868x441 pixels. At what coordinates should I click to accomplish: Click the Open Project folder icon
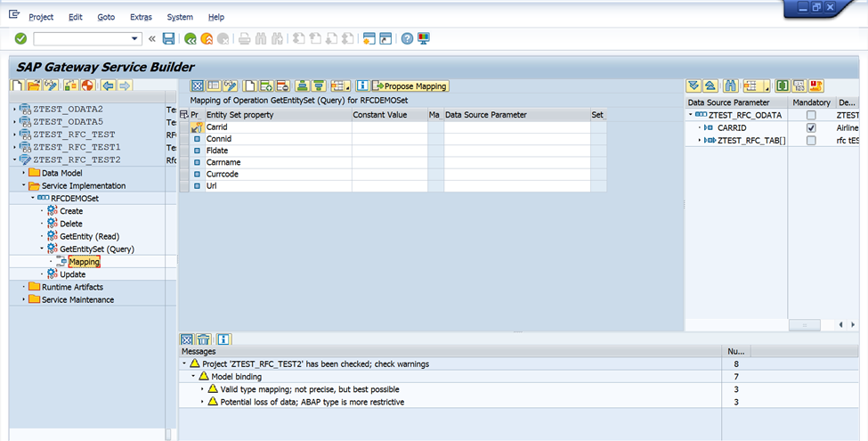[x=35, y=86]
